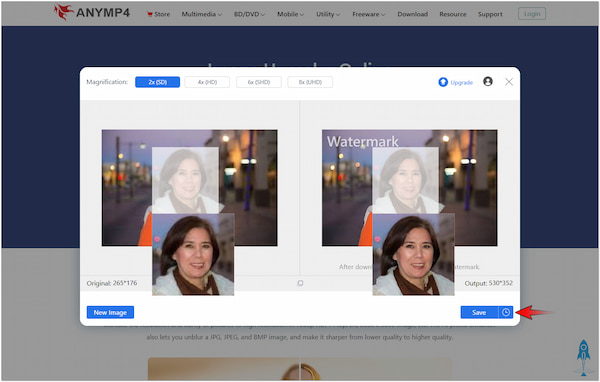Select 4x (HD) magnification

207,82
